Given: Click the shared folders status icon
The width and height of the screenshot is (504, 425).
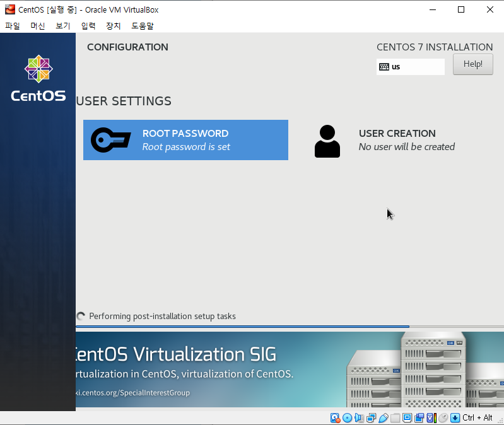Looking at the screenshot, I should (395, 417).
